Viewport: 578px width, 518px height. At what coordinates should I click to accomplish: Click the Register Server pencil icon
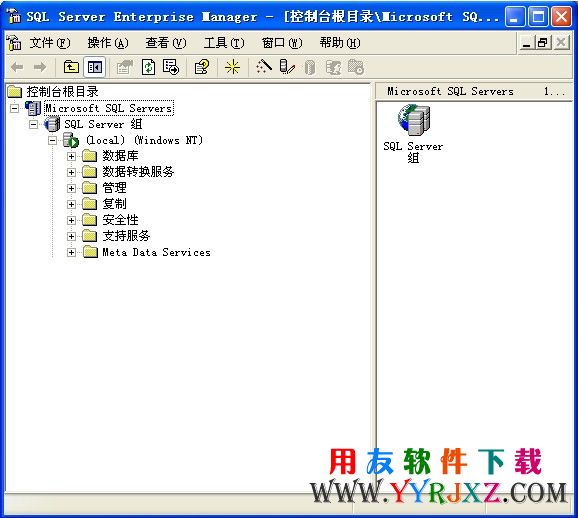point(287,67)
